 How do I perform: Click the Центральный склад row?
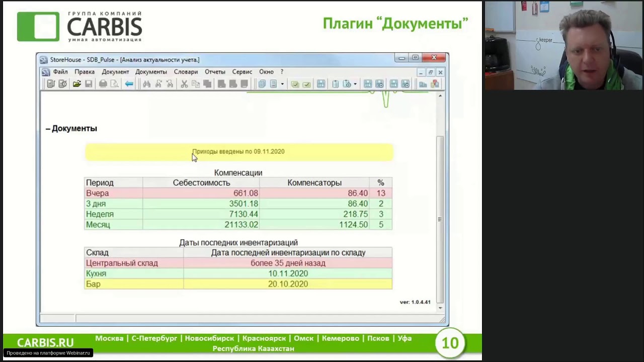pyautogui.click(x=238, y=263)
